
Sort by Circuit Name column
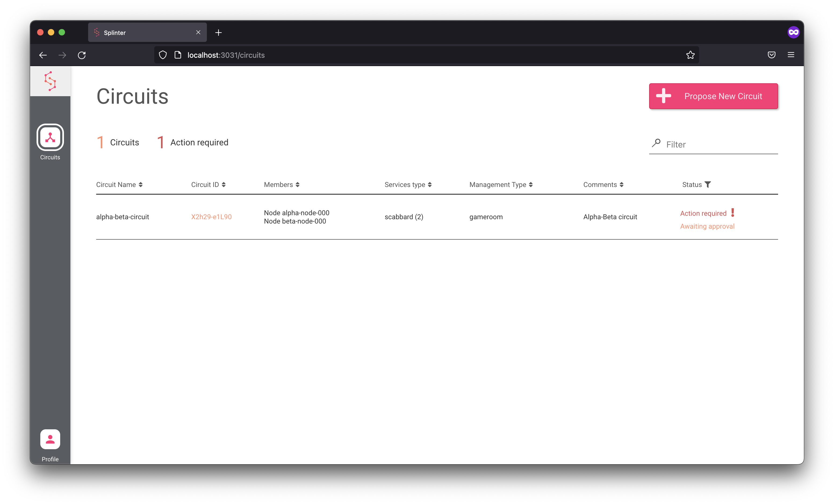119,185
